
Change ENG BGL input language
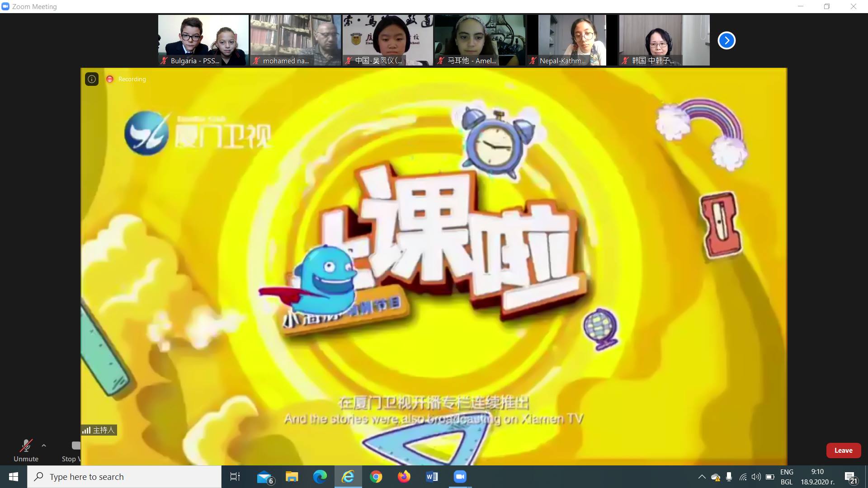[x=787, y=477]
